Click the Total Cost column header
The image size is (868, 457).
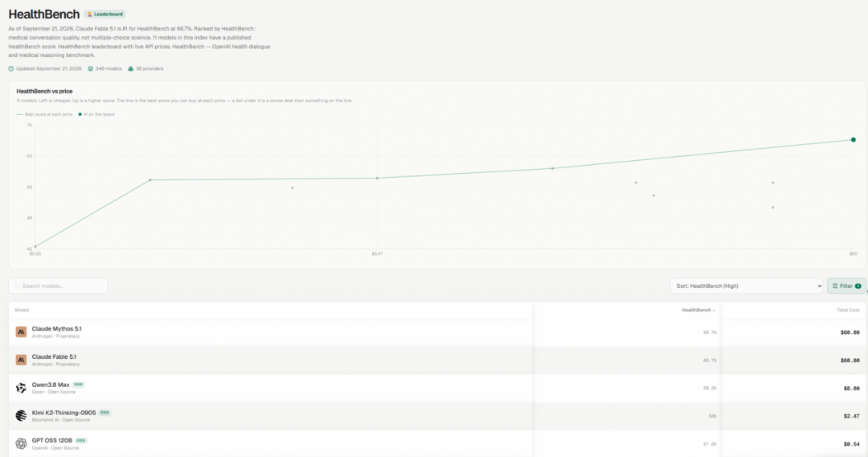pyautogui.click(x=848, y=311)
